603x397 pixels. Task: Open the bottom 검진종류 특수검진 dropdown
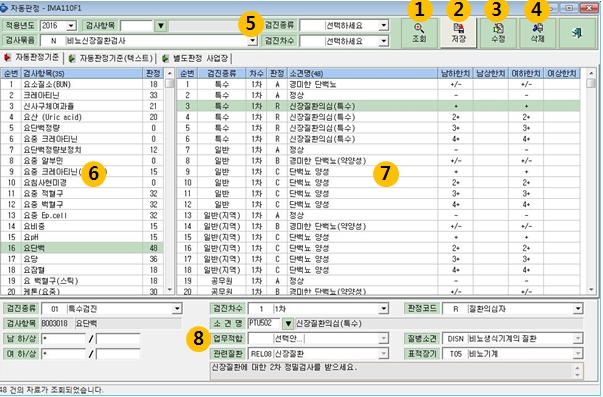pos(177,309)
